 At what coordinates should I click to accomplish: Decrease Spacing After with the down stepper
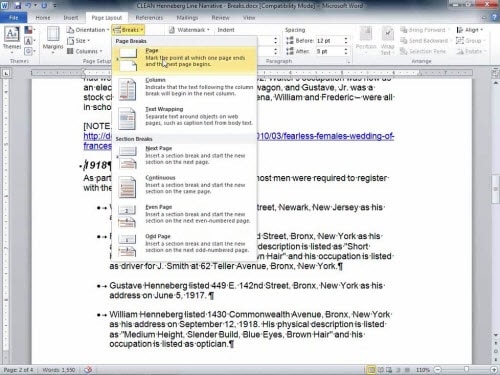346,53
